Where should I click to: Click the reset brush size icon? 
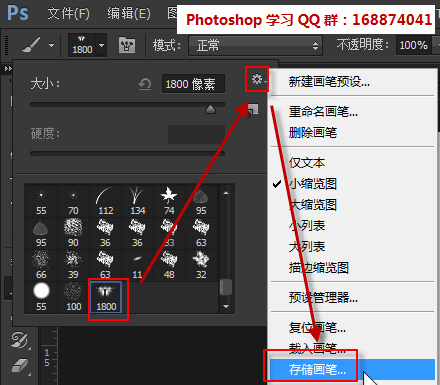coord(145,84)
